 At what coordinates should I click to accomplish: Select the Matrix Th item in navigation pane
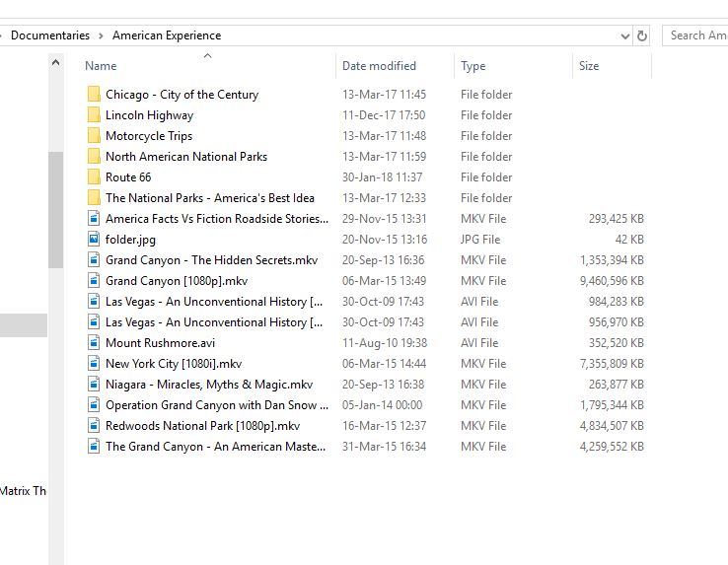tap(23, 491)
